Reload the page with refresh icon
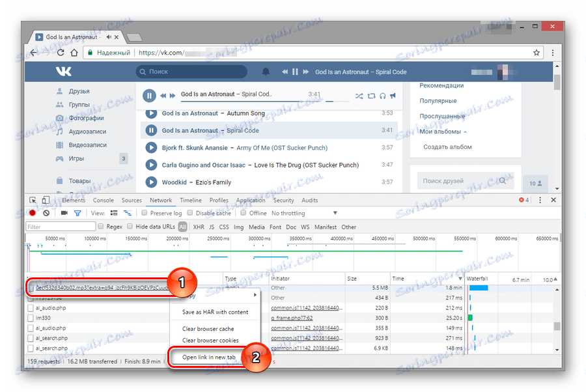This screenshot has width=586, height=392. (61, 53)
